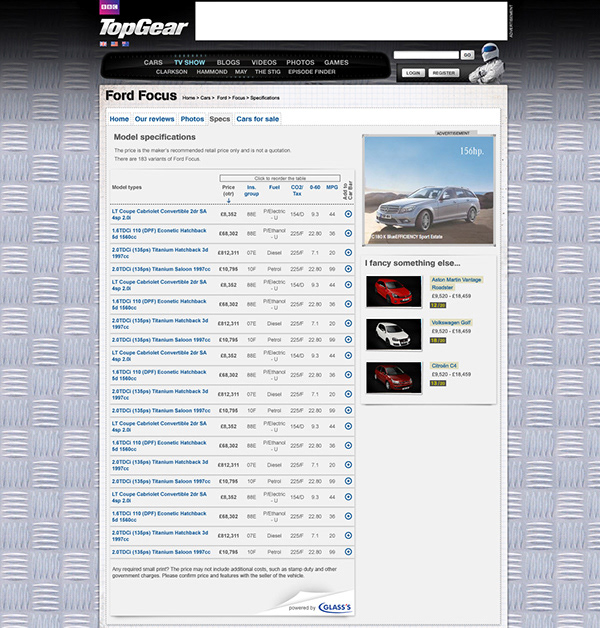Open the first LT Coupe Cabriolet Convertible link

point(159,214)
